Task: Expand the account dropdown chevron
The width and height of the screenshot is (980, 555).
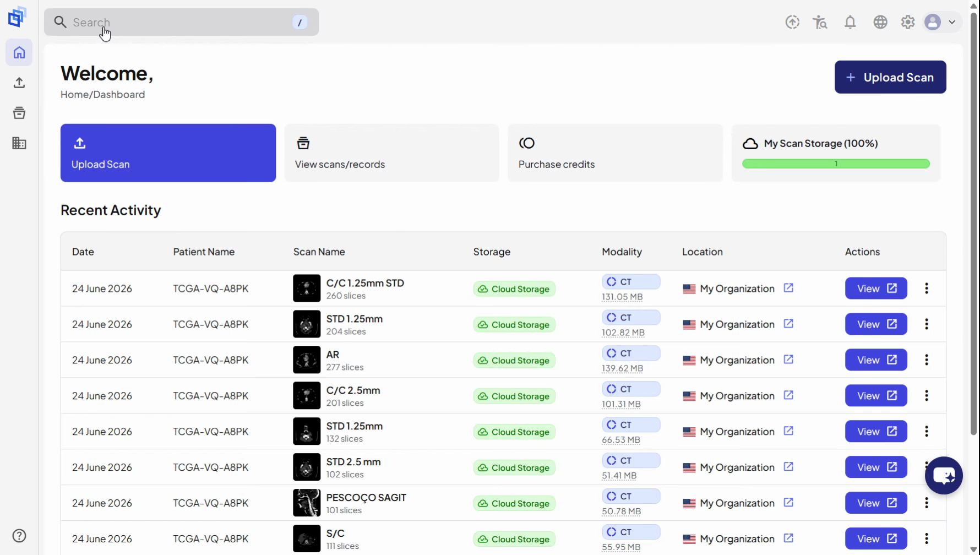Action: point(952,23)
